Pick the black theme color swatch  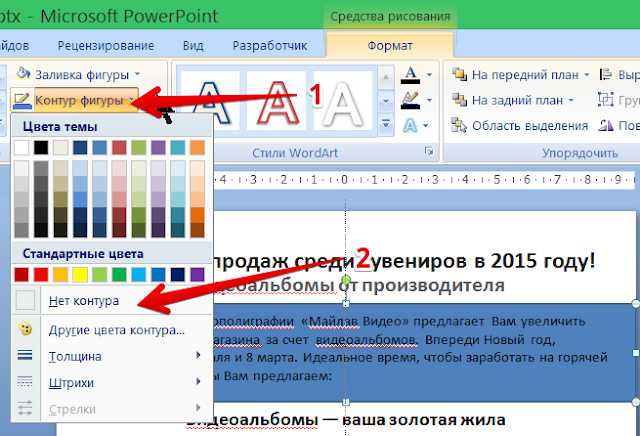click(41, 147)
